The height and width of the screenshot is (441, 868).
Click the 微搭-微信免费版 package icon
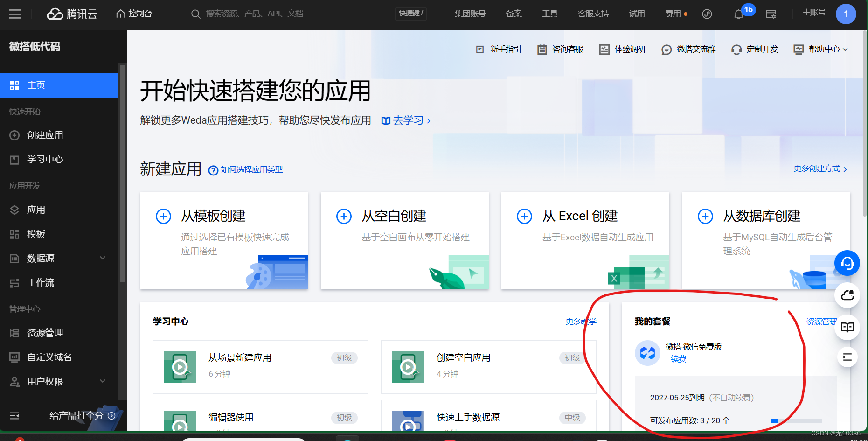pos(647,353)
